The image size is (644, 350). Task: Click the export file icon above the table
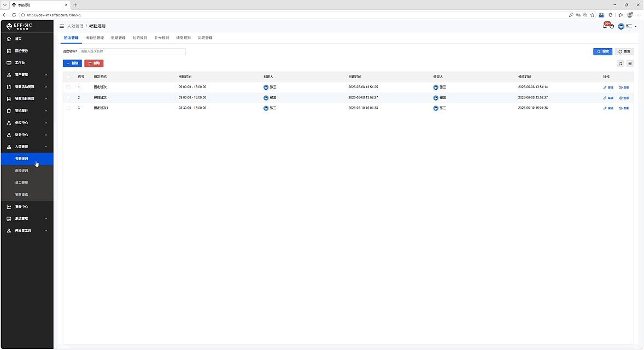coord(620,63)
